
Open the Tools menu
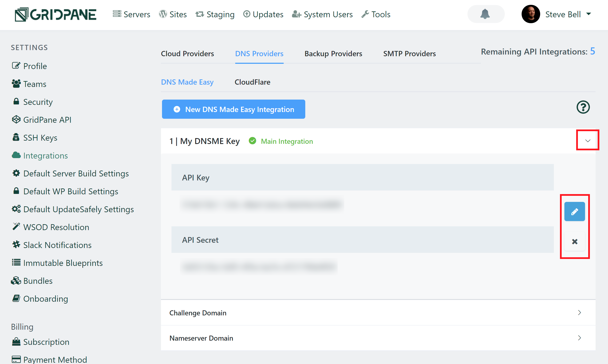click(x=376, y=15)
